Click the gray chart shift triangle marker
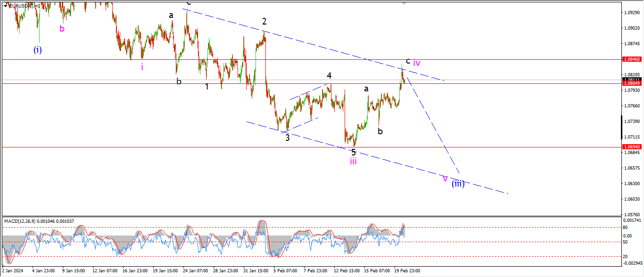The width and height of the screenshot is (644, 277). click(404, 2)
